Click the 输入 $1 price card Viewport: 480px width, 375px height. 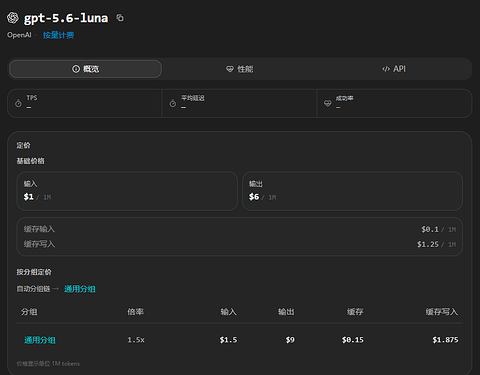click(x=127, y=191)
